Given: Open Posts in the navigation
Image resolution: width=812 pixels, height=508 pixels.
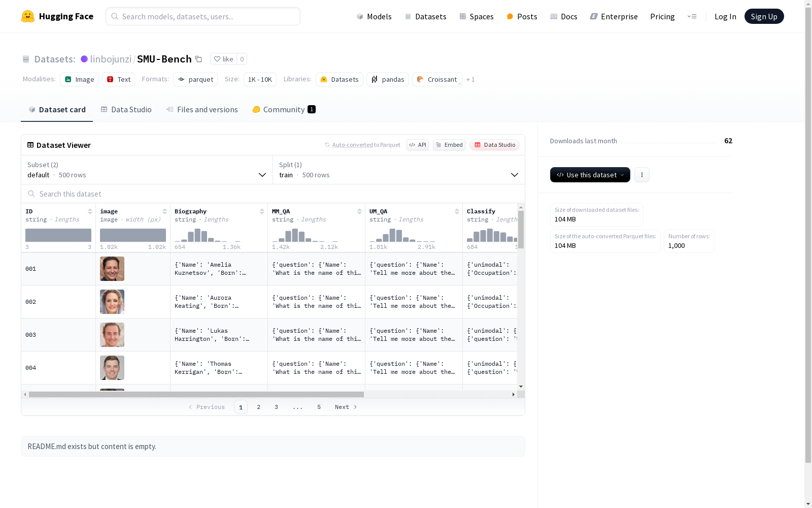Looking at the screenshot, I should (522, 16).
